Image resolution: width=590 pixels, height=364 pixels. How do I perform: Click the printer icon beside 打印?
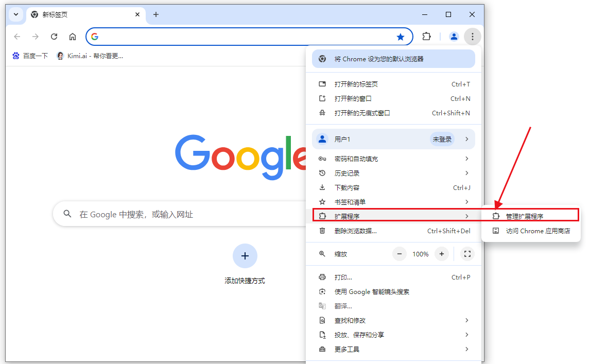click(x=322, y=277)
